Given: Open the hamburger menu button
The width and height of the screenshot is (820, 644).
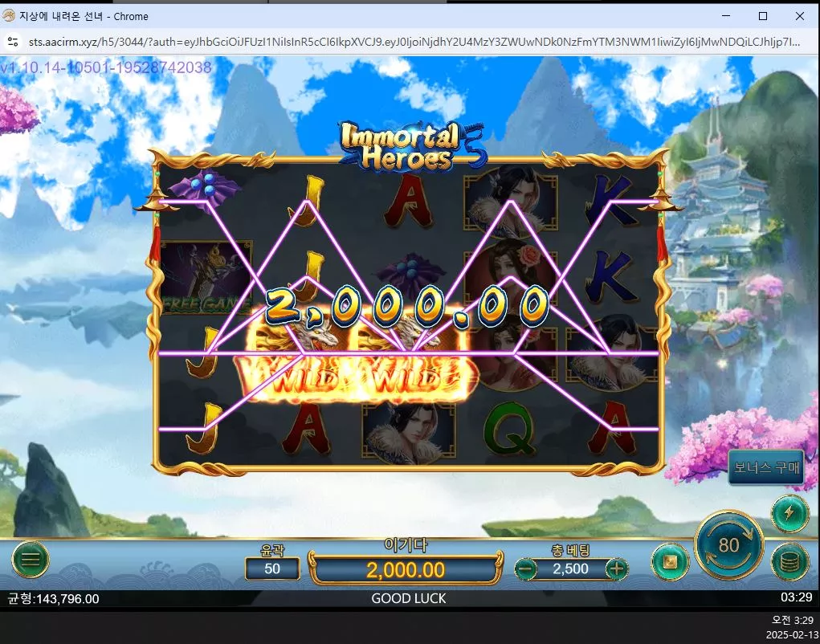Looking at the screenshot, I should coord(31,560).
